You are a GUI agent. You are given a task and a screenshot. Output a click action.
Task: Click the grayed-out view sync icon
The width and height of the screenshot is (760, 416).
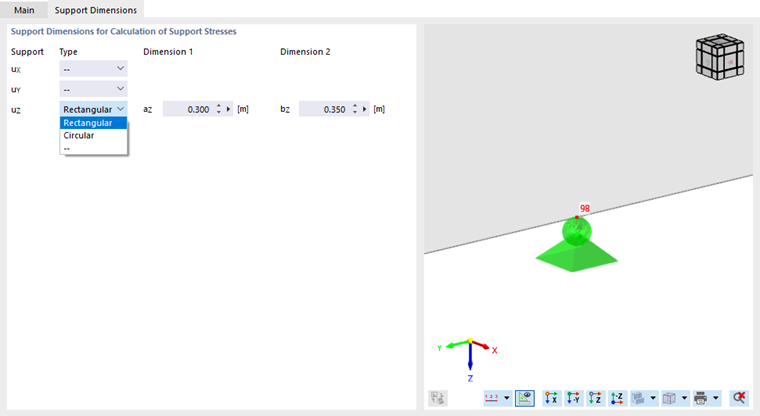438,398
